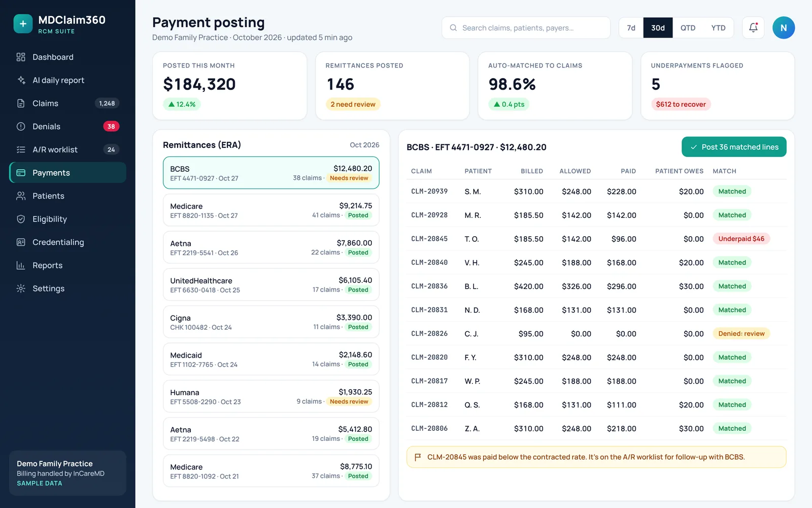Screen dimensions: 812x508
Task: Click the MDClaim360 plus logo icon
Action: 23,23
